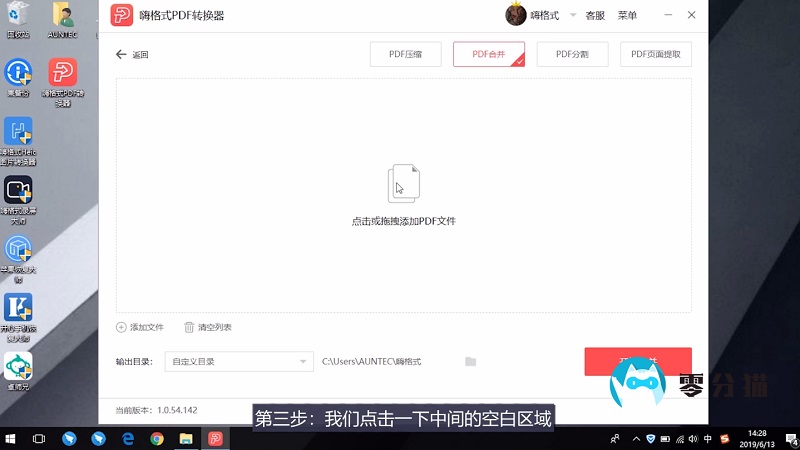Click the back arrow labeled 返回
Viewport: 800px width, 450px height.
click(x=122, y=55)
